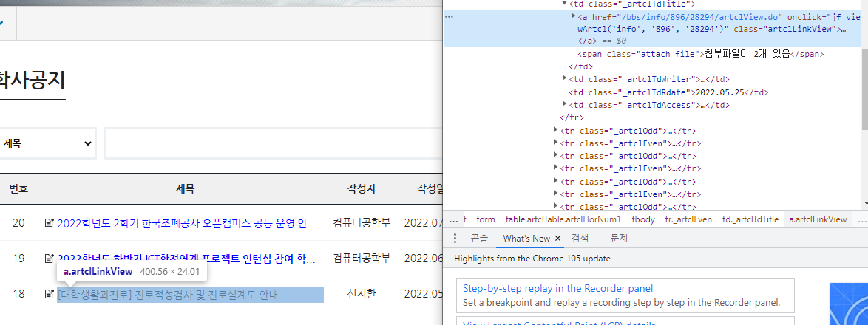
Task: Click the 제목 table column header
Action: pyautogui.click(x=185, y=189)
